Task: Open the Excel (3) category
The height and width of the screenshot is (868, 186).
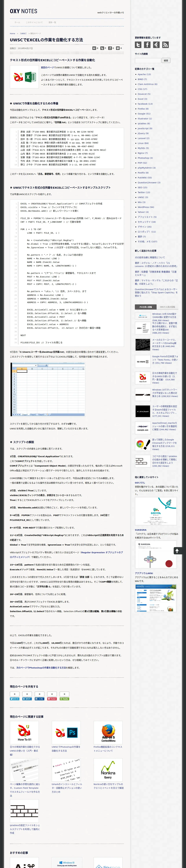Action: pyautogui.click(x=142, y=99)
